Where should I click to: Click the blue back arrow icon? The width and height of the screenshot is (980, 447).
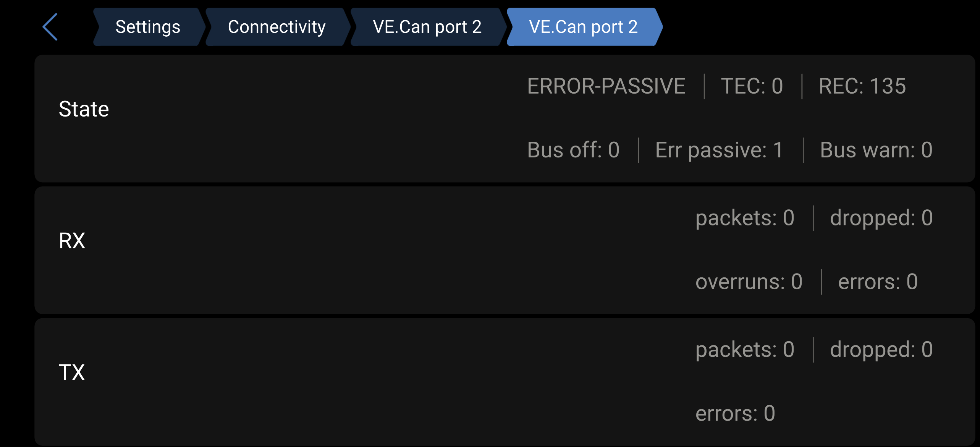coord(50,27)
